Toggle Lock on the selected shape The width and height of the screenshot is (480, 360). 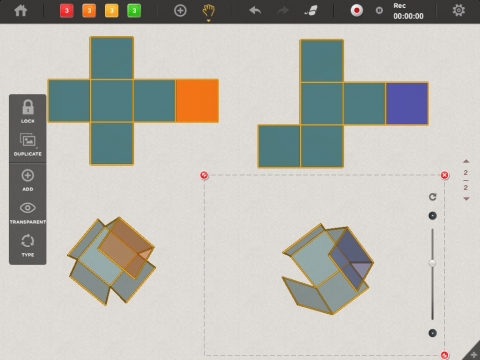(28, 111)
